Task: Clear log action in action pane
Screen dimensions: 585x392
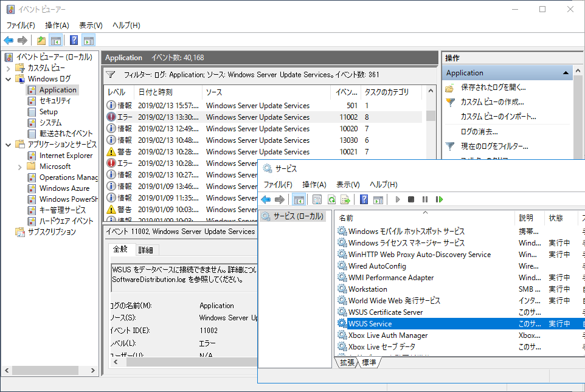Action: 479,132
